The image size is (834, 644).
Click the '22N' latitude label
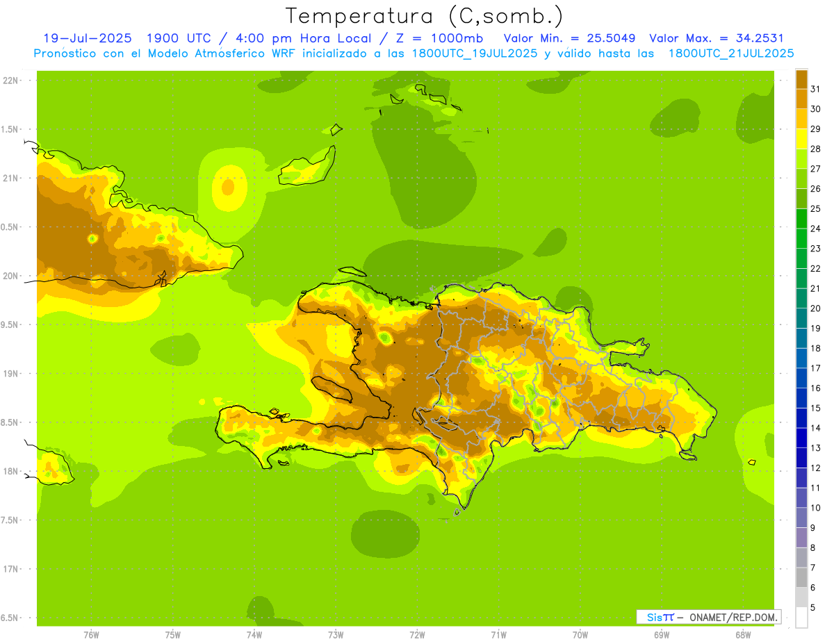[x=10, y=81]
